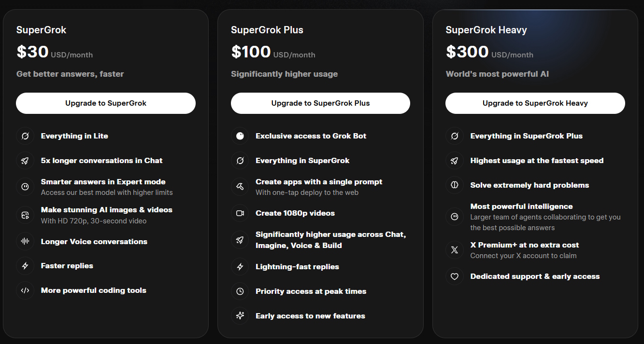The width and height of the screenshot is (644, 344).
Task: Click the SuperGrok Heavy plan title
Action: tap(486, 30)
